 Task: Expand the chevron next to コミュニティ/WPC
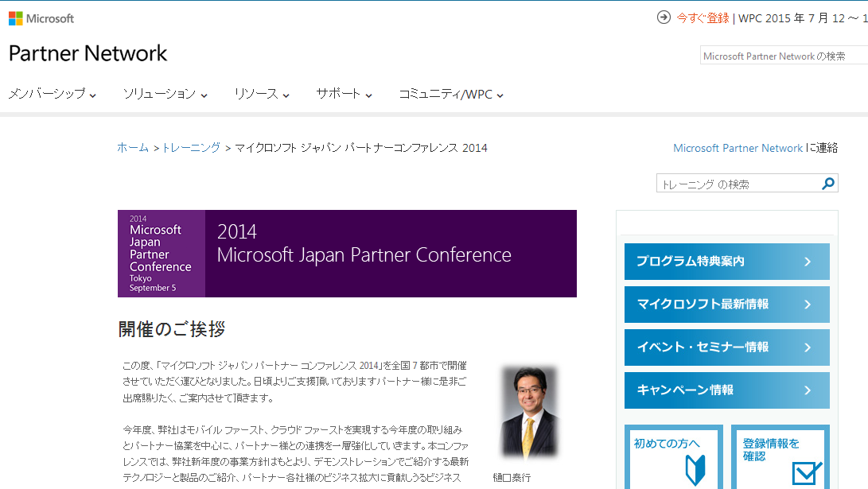pyautogui.click(x=500, y=95)
